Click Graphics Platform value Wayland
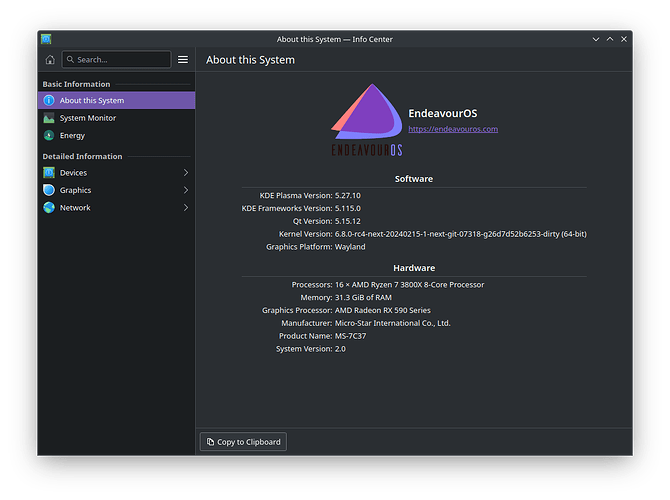 350,247
